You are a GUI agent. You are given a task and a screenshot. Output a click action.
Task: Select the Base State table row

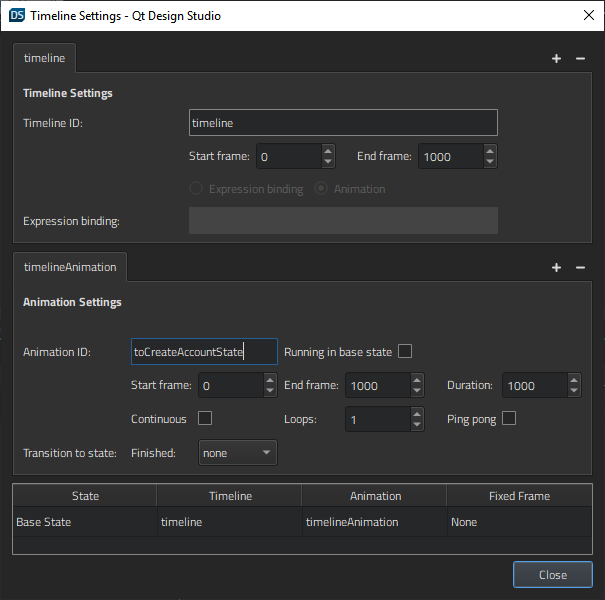click(84, 522)
